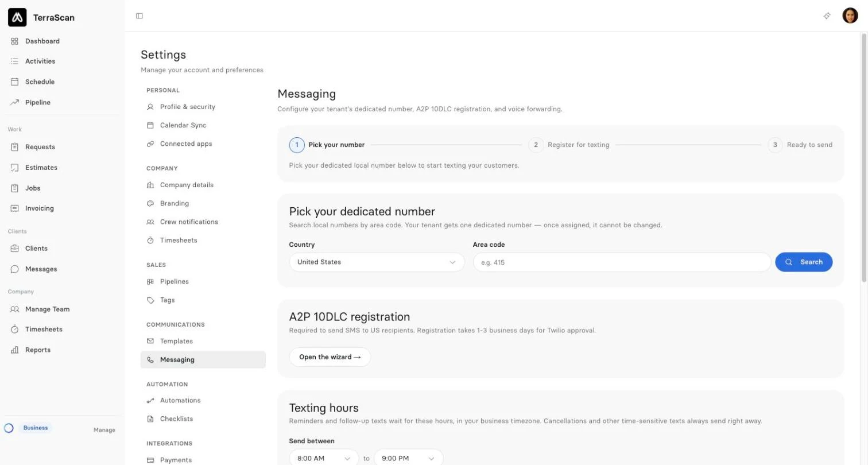Open Payments under Integrations
Viewport: 868px width, 465px height.
pyautogui.click(x=203, y=460)
